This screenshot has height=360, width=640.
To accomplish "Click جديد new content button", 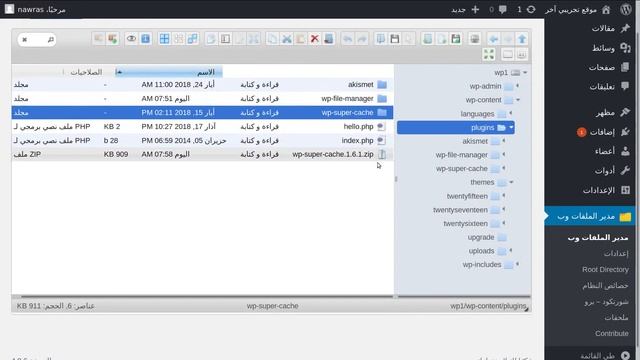I will pos(465,9).
